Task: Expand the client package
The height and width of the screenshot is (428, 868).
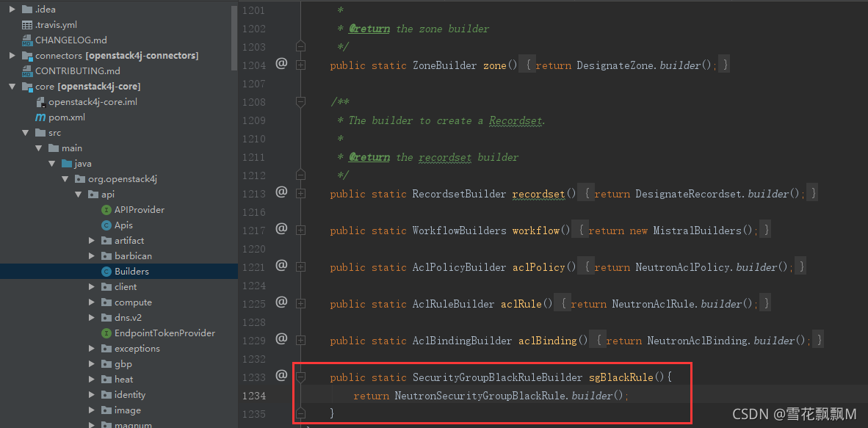Action: [92, 287]
